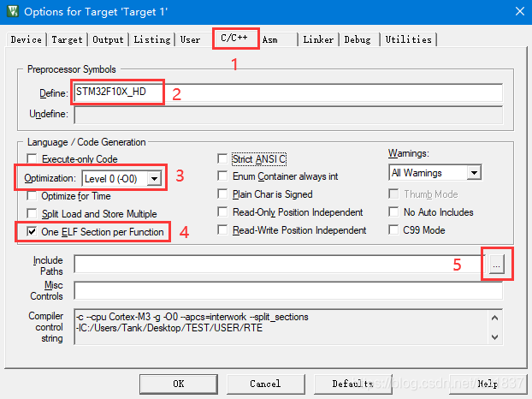Click the Undefine input field

288,115
